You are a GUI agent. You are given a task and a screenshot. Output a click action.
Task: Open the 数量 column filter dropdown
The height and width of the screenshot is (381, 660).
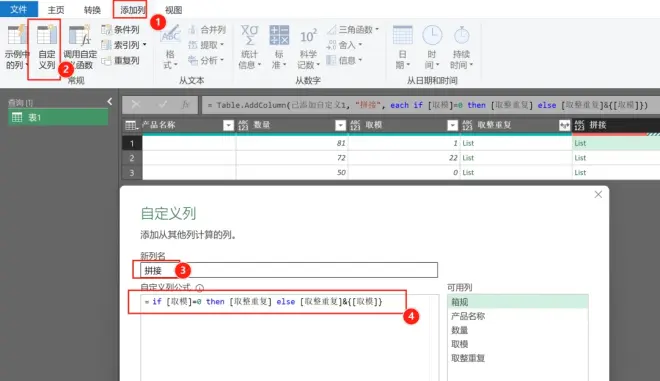pos(340,125)
